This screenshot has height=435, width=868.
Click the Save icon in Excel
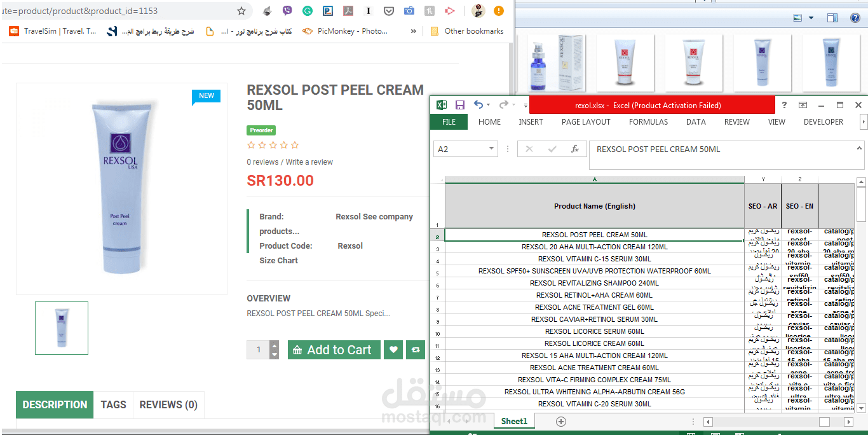459,105
